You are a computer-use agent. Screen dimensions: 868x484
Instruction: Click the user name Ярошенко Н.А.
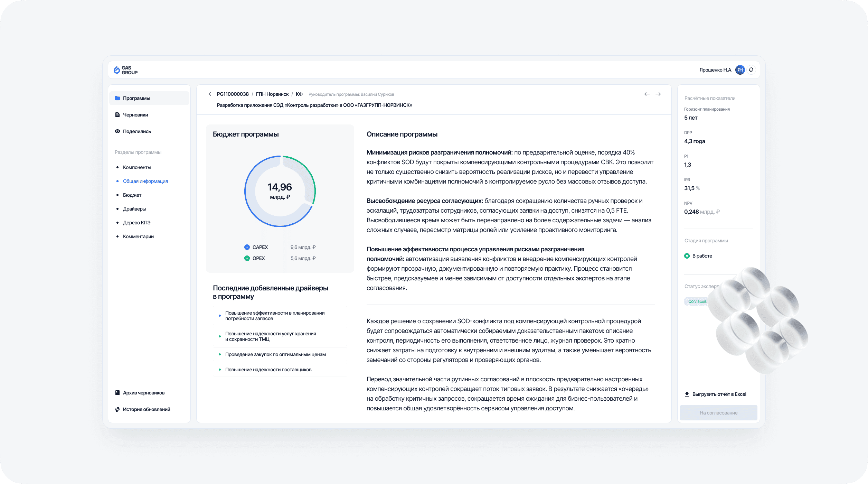716,70
